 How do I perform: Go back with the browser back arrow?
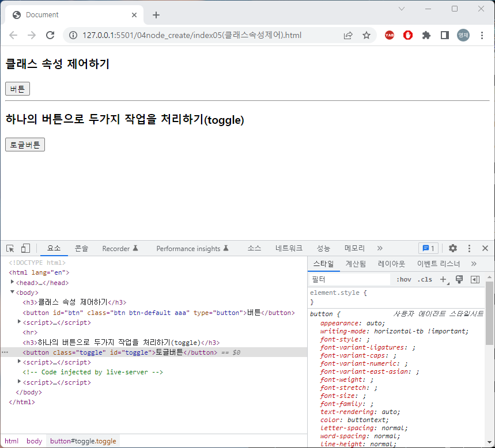tap(13, 35)
